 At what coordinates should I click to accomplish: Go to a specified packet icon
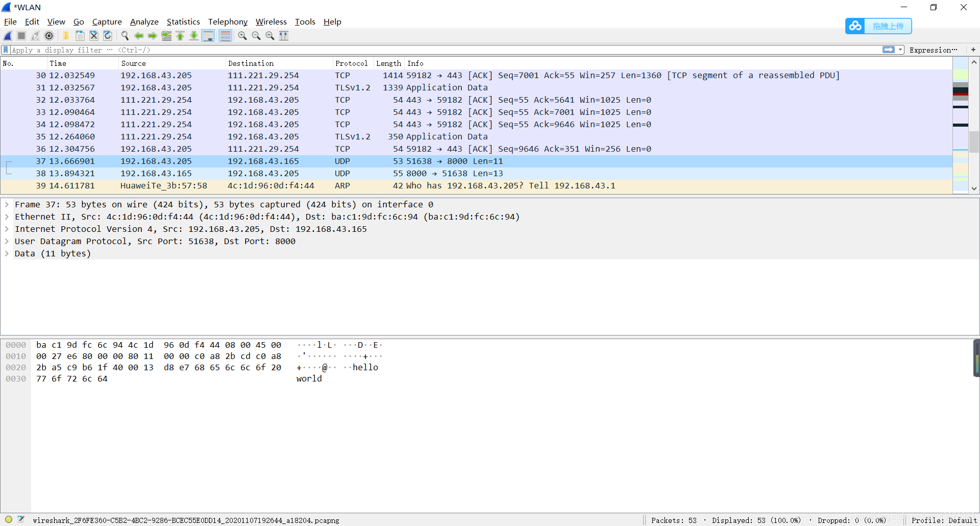[166, 36]
